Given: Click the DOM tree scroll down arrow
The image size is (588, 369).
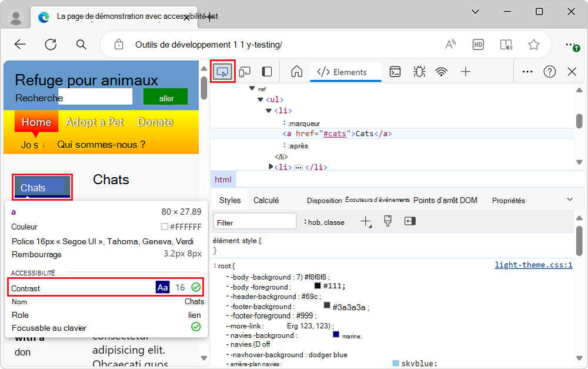Looking at the screenshot, I should [x=579, y=162].
